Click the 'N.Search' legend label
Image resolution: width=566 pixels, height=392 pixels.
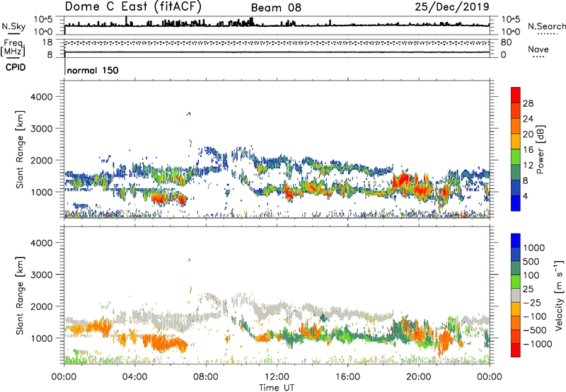point(546,26)
